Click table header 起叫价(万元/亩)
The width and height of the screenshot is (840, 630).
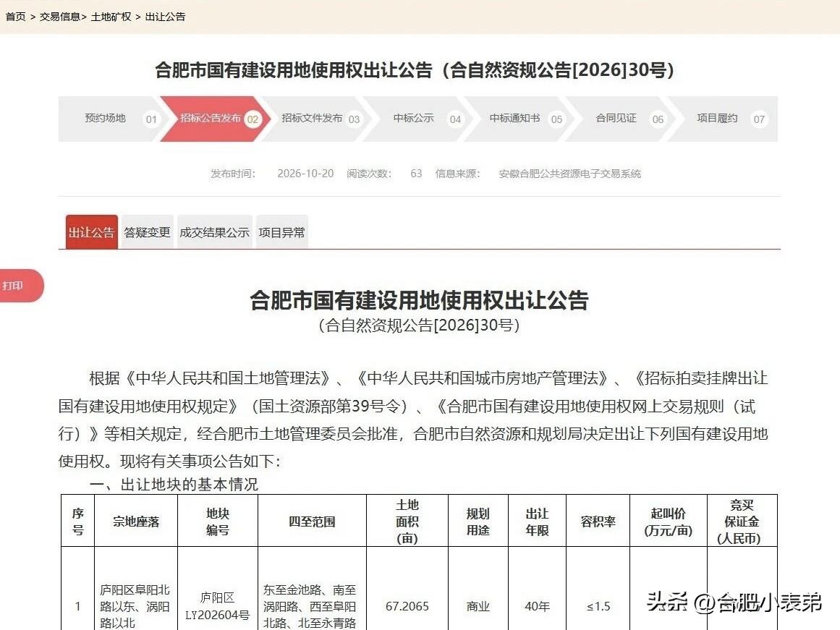point(669,522)
